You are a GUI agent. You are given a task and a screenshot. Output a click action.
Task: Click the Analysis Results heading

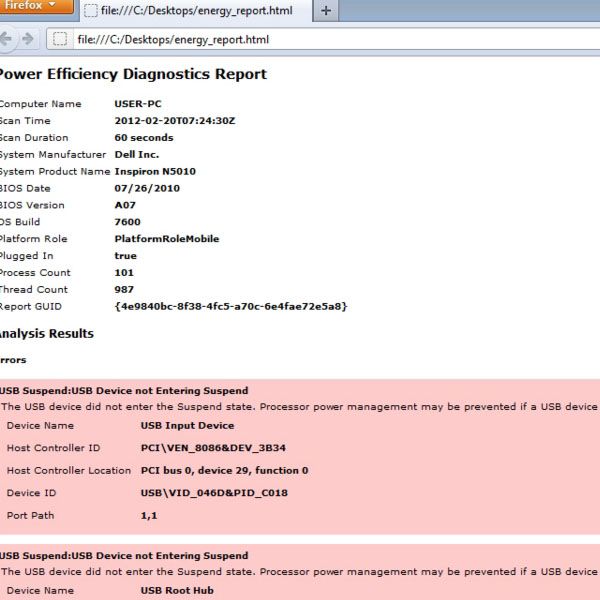pyautogui.click(x=46, y=333)
